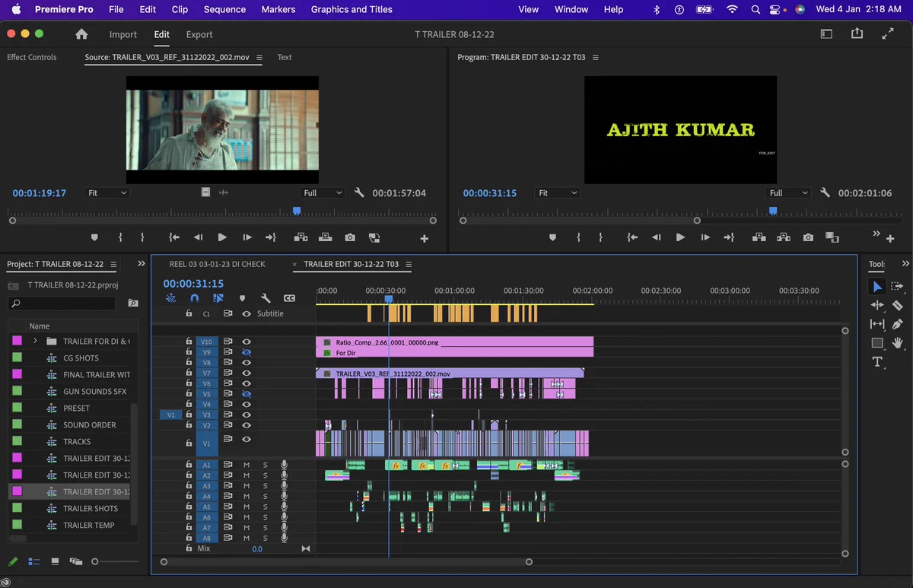
Task: Select the Razor tool
Action: 897,305
